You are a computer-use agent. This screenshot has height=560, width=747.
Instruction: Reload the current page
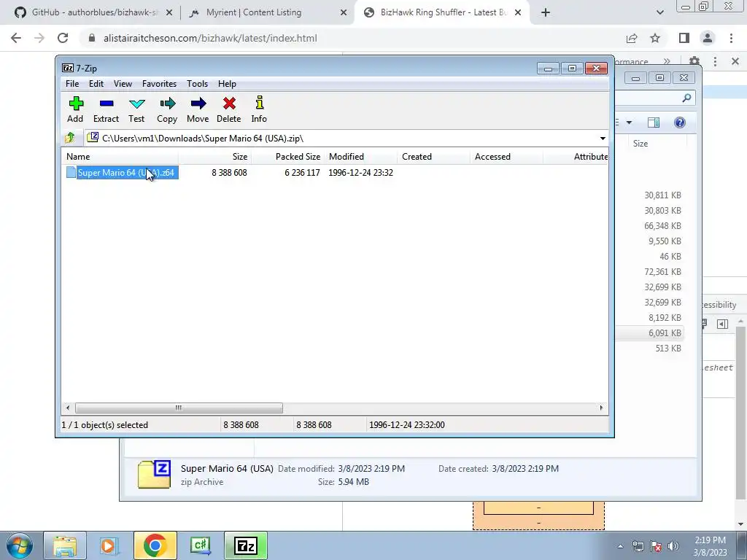63,38
